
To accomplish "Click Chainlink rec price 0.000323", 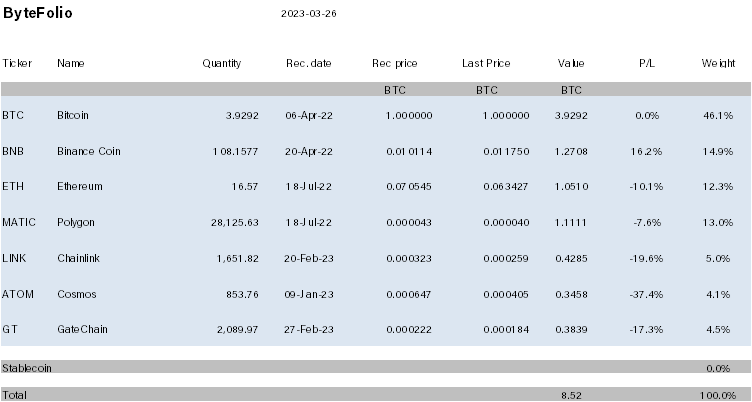I will pyautogui.click(x=409, y=259).
